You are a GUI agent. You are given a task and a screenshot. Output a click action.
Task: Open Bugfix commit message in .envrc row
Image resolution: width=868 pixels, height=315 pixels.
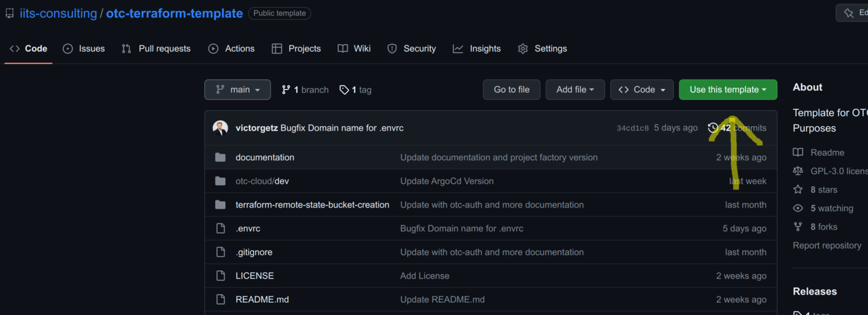pos(462,229)
